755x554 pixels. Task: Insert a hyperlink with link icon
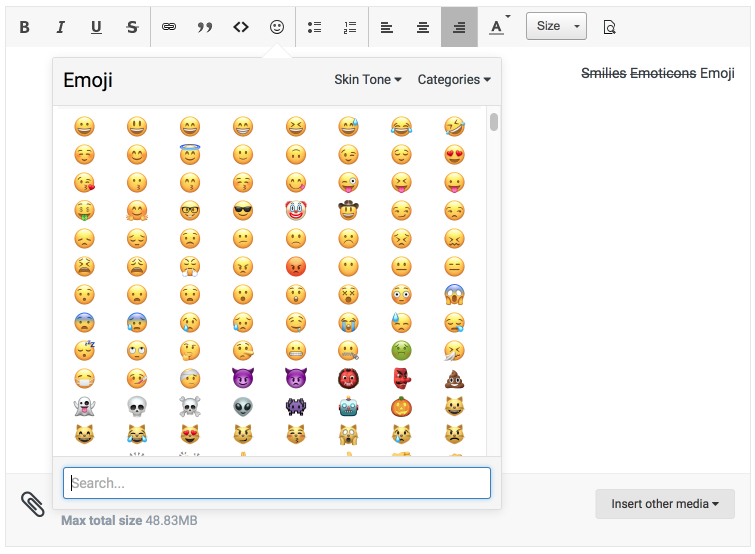click(169, 27)
